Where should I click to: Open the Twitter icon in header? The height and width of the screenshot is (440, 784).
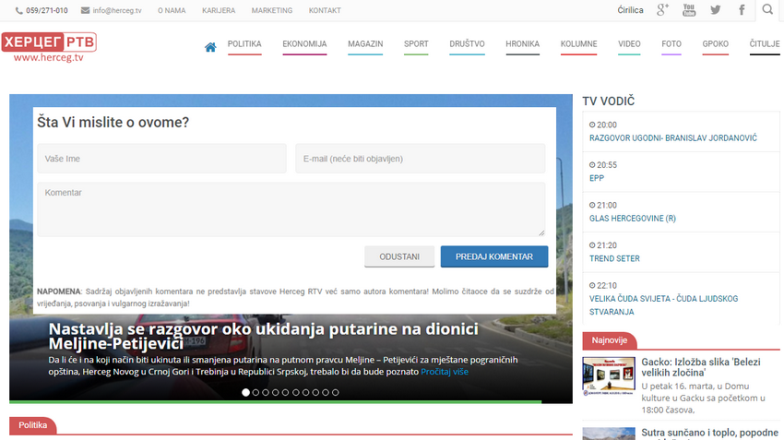tap(715, 10)
